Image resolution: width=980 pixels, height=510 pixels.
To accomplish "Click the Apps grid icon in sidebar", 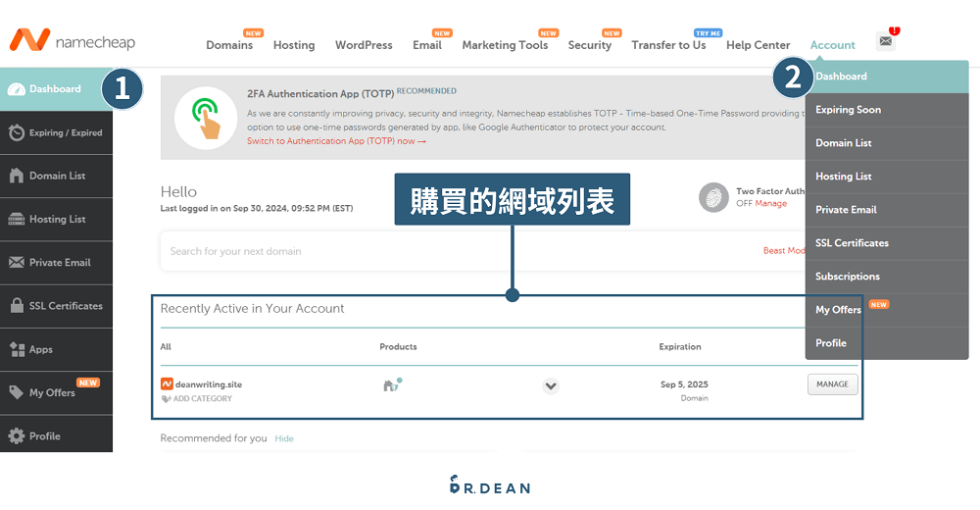I will (x=17, y=349).
